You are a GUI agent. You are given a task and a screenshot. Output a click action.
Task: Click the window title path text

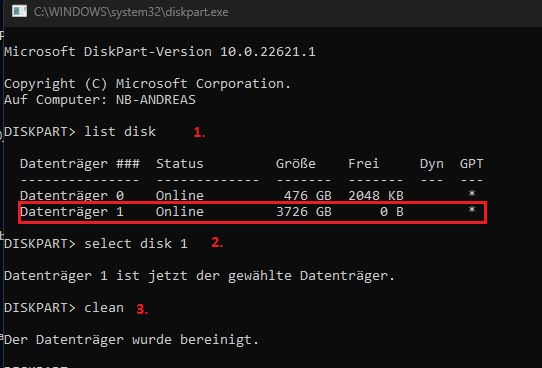tap(131, 12)
